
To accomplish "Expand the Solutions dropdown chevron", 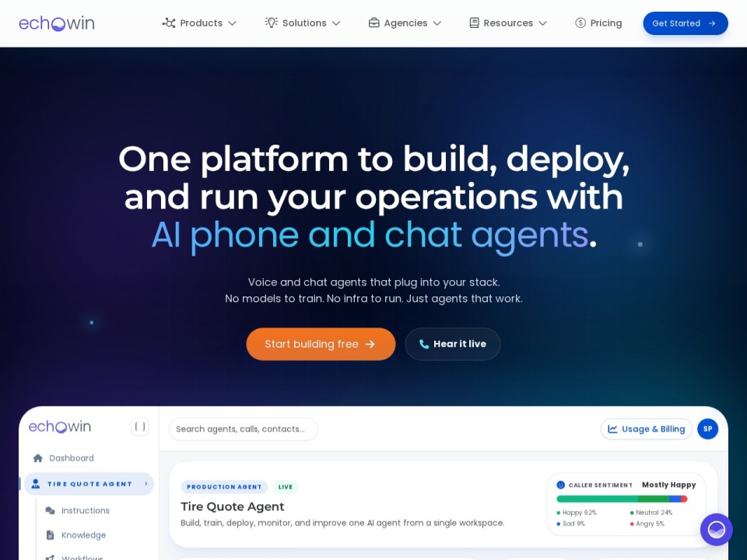I will click(336, 23).
